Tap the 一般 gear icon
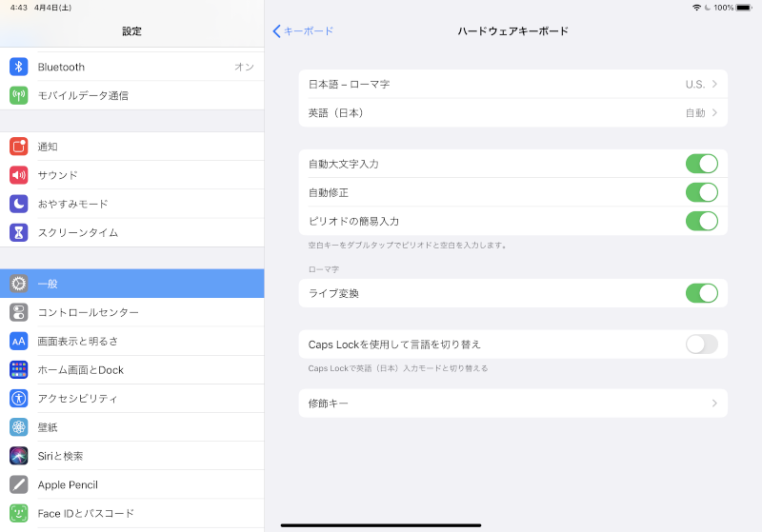Screen dimensions: 762x532 pyautogui.click(x=18, y=284)
